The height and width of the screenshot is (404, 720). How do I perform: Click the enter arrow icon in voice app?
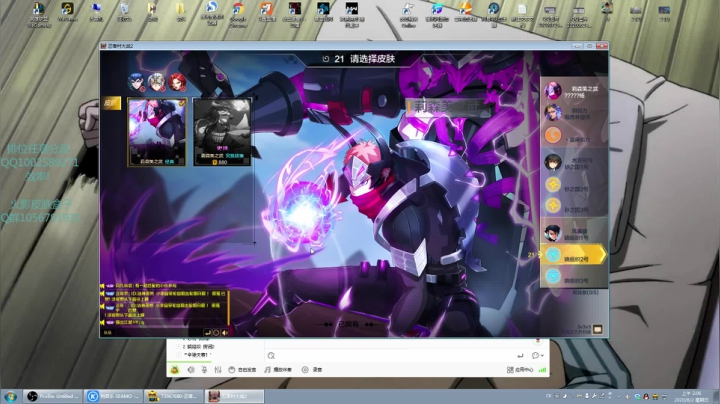520,355
